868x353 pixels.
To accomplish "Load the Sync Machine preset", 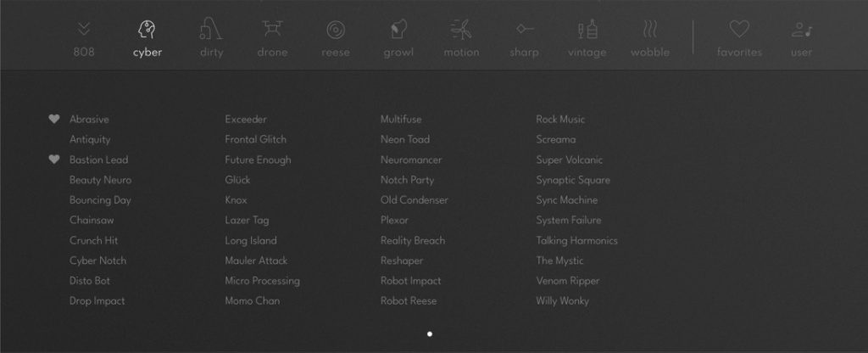I will click(567, 200).
